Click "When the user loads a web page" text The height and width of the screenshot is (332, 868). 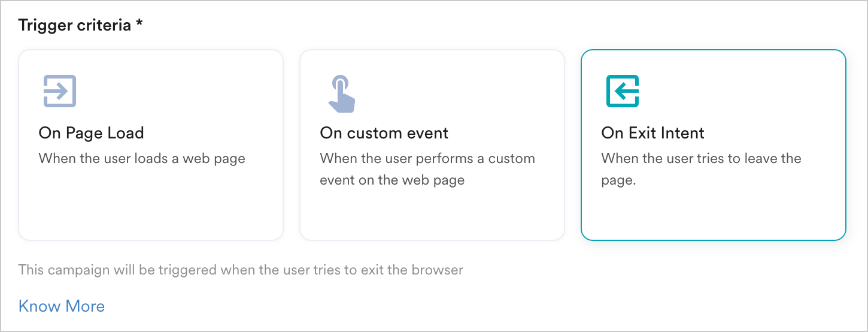(142, 159)
